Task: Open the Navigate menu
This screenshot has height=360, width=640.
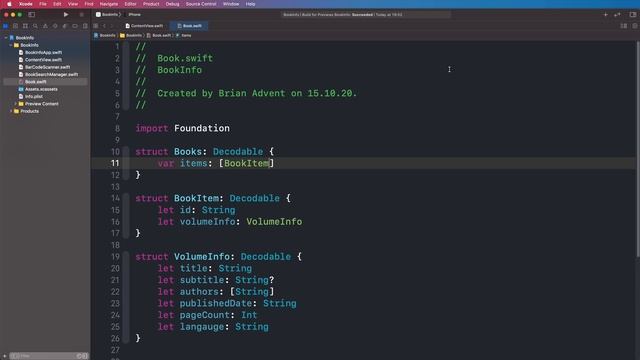Action: tap(109, 4)
